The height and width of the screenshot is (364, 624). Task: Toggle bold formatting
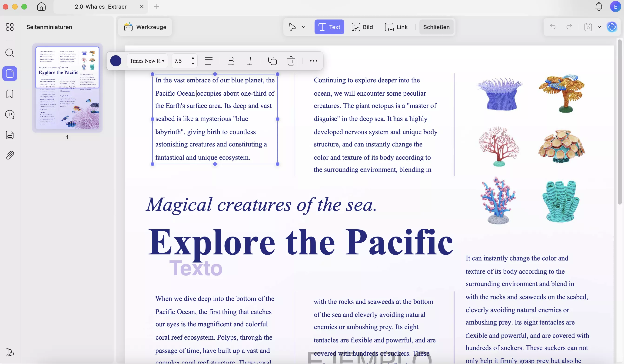pos(231,61)
